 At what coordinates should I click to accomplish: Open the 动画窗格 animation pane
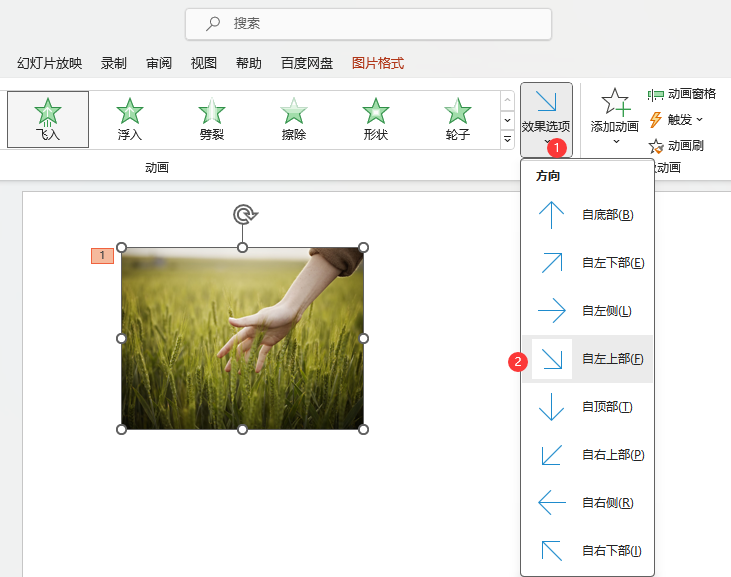click(x=682, y=94)
